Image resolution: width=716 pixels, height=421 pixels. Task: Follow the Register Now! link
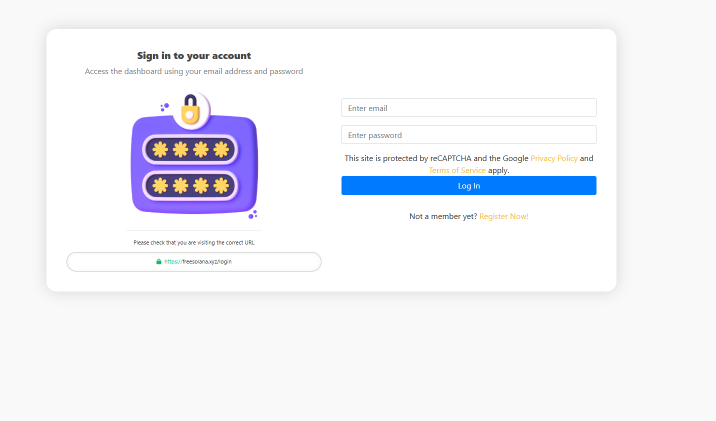(503, 216)
